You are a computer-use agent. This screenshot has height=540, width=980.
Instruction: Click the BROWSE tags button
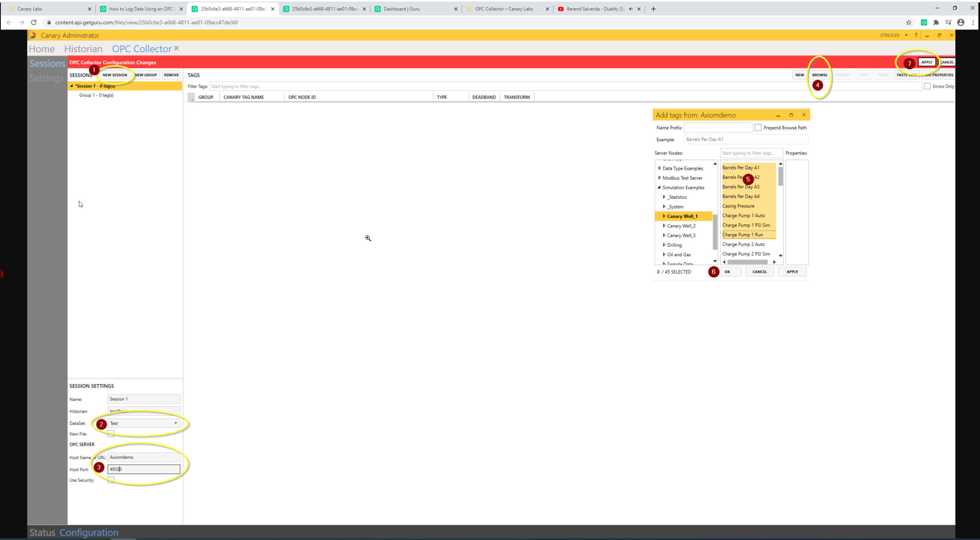click(x=819, y=75)
